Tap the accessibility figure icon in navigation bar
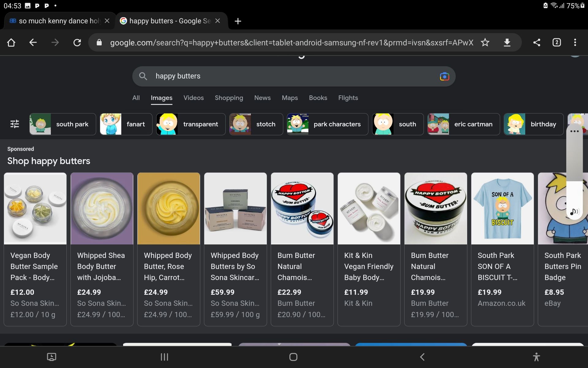 coord(536,357)
